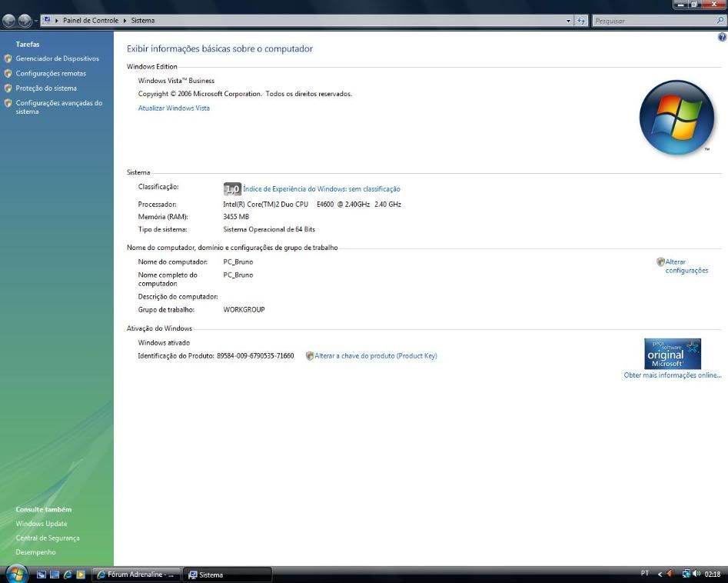The width and height of the screenshot is (728, 583).
Task: Click the Windows Vista logo image
Action: tap(676, 118)
